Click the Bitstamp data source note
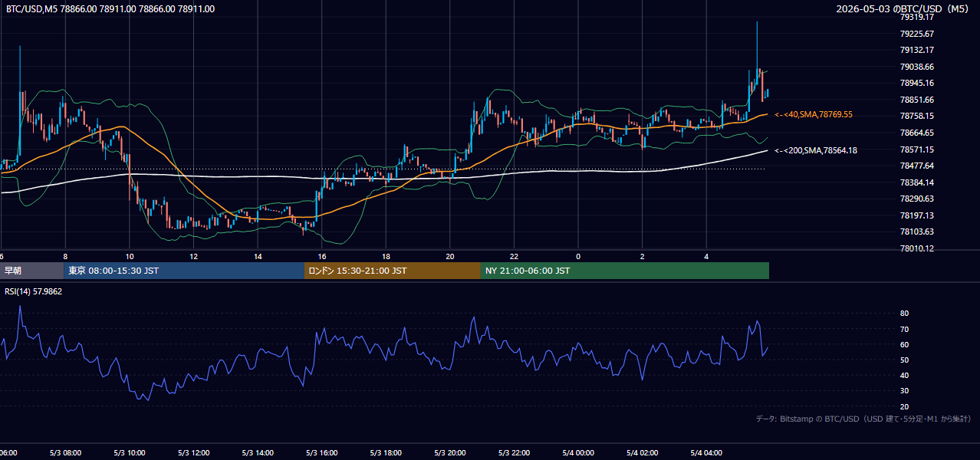This screenshot has height=460, width=980. coord(863,419)
